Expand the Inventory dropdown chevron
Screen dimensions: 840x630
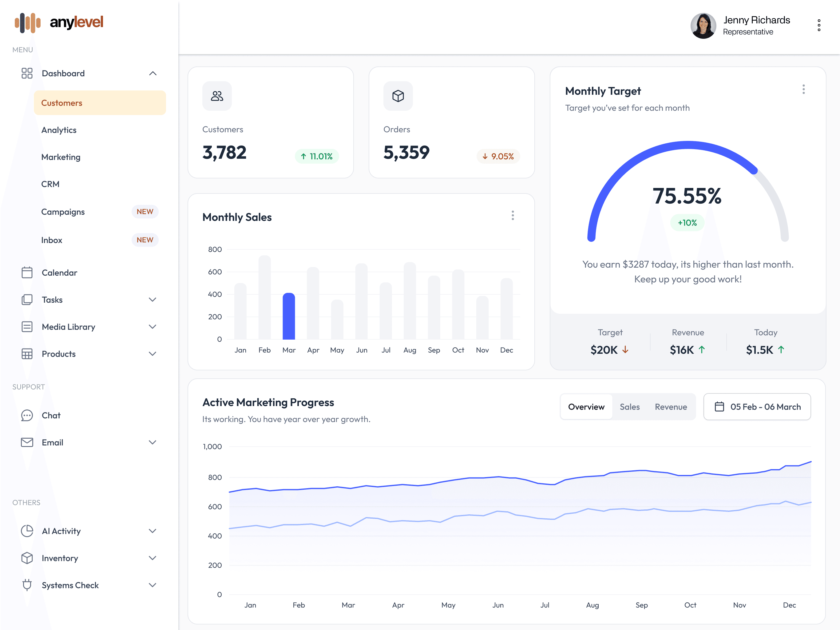click(x=152, y=558)
